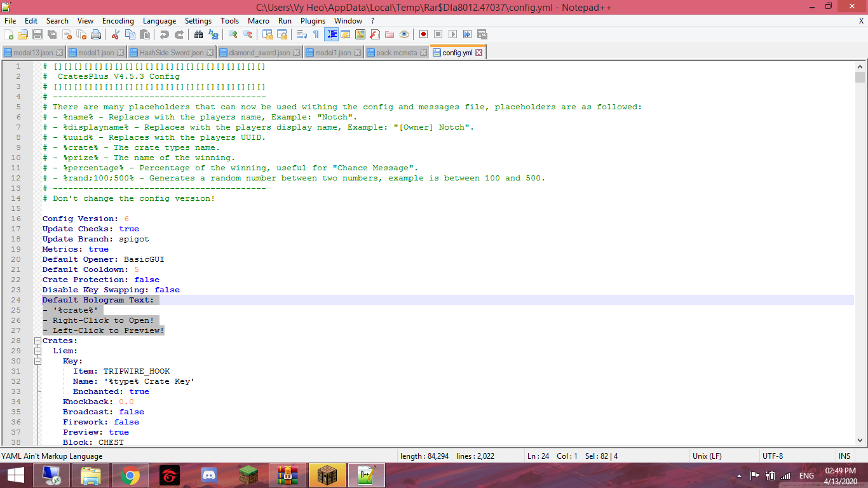Open the Document Map panel icon
Viewport: 868px width, 488px height.
pos(360,34)
